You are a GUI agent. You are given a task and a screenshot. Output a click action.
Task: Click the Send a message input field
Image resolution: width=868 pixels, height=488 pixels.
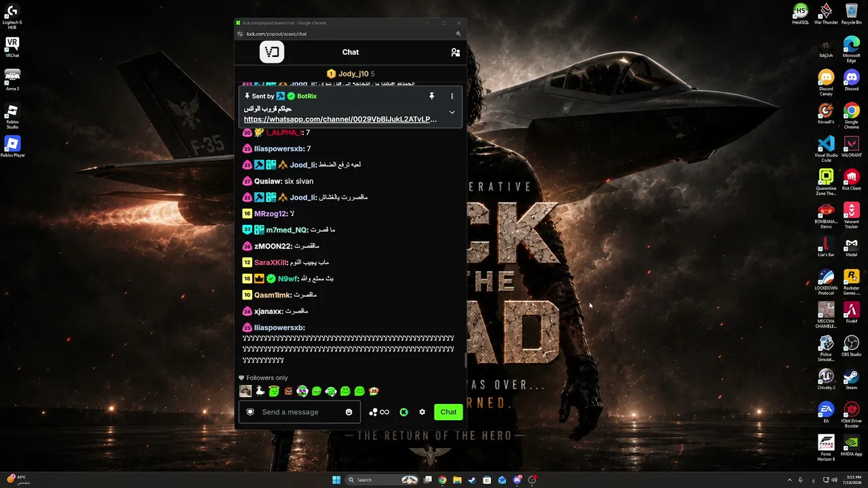click(x=299, y=412)
